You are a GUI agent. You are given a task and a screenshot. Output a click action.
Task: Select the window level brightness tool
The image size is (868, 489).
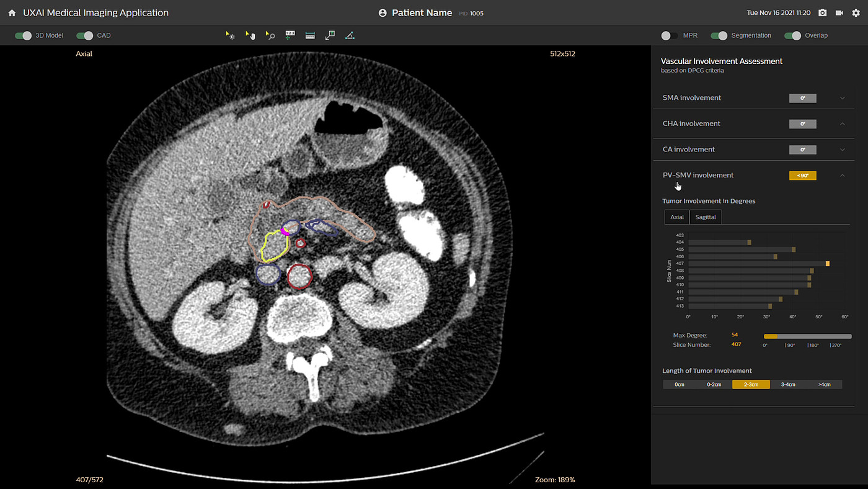tap(230, 36)
